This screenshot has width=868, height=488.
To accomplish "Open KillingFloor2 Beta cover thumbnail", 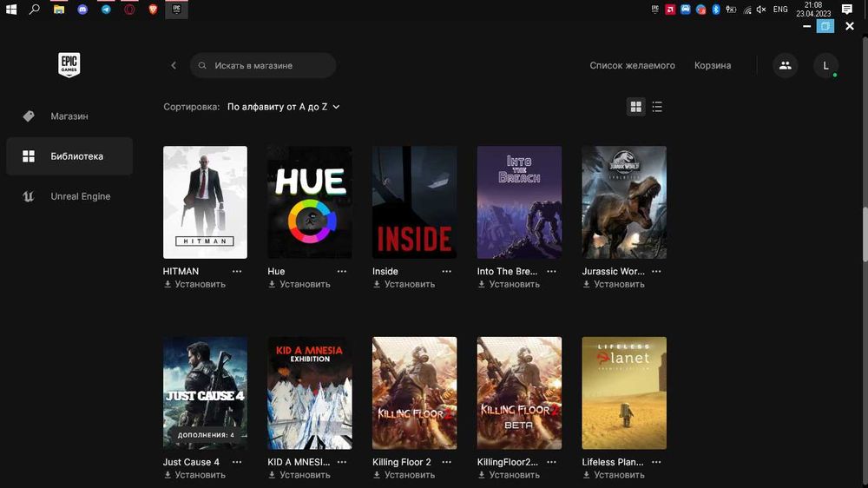I will [x=519, y=392].
